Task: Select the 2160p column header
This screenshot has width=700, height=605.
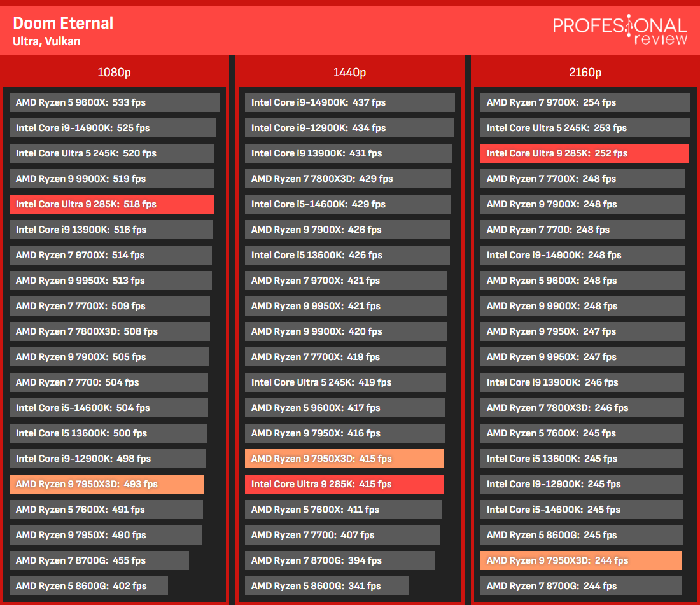Action: pyautogui.click(x=585, y=73)
